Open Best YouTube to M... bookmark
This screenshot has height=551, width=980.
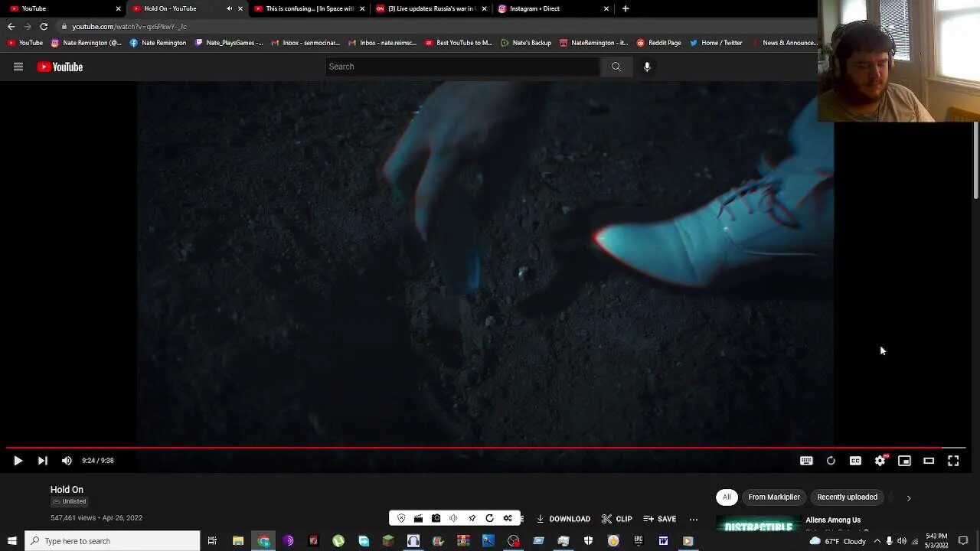click(x=459, y=43)
